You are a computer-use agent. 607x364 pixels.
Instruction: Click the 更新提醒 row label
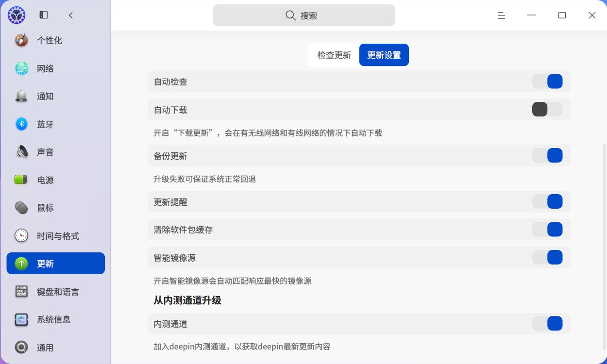(170, 202)
